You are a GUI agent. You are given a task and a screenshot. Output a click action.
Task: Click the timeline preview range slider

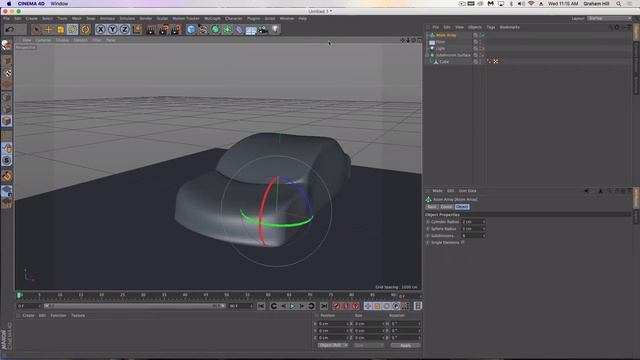pos(135,306)
